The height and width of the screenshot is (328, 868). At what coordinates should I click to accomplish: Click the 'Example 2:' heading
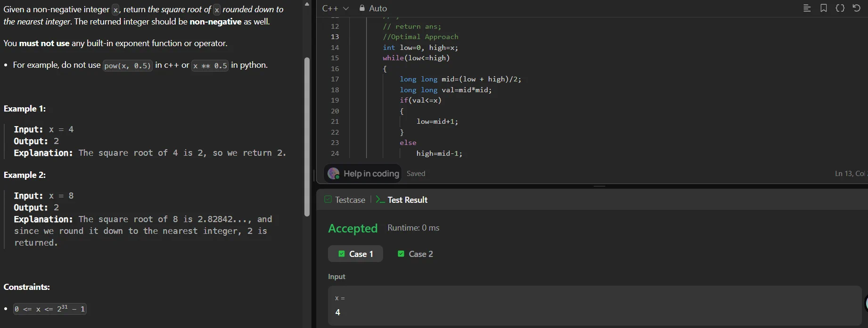click(25, 175)
